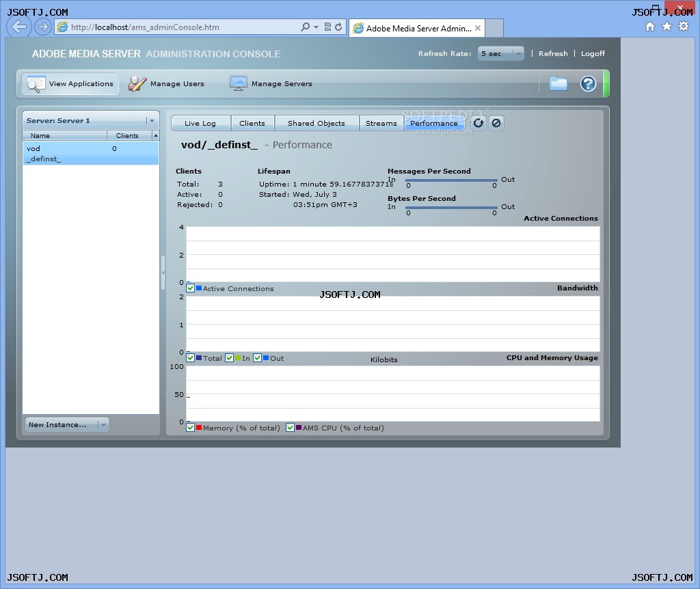This screenshot has height=589, width=700.
Task: Toggle the AMS CPU (% of total) checkbox
Action: (290, 428)
